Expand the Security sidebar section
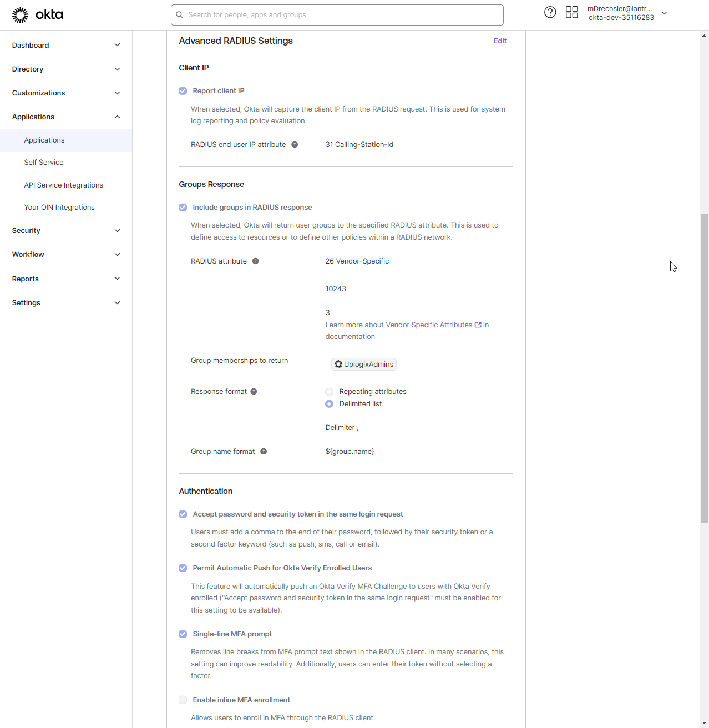 pos(66,231)
